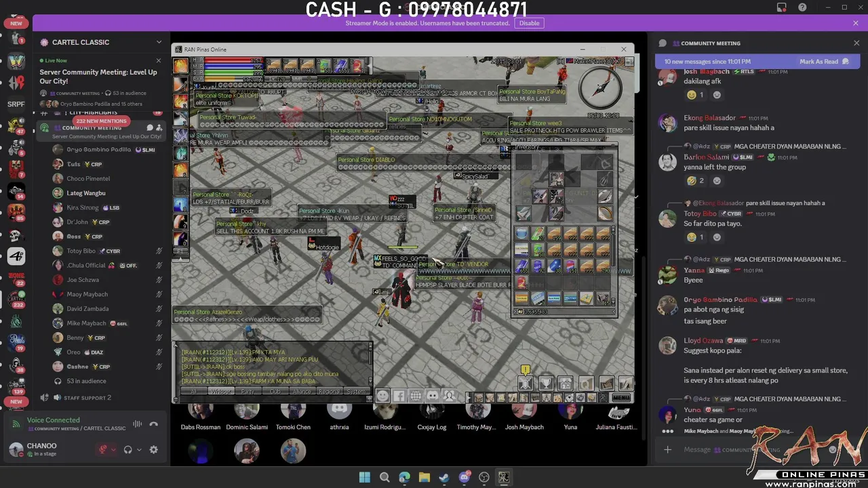Select Totoy Bibo in the channel list
The image size is (868, 488).
click(81, 251)
